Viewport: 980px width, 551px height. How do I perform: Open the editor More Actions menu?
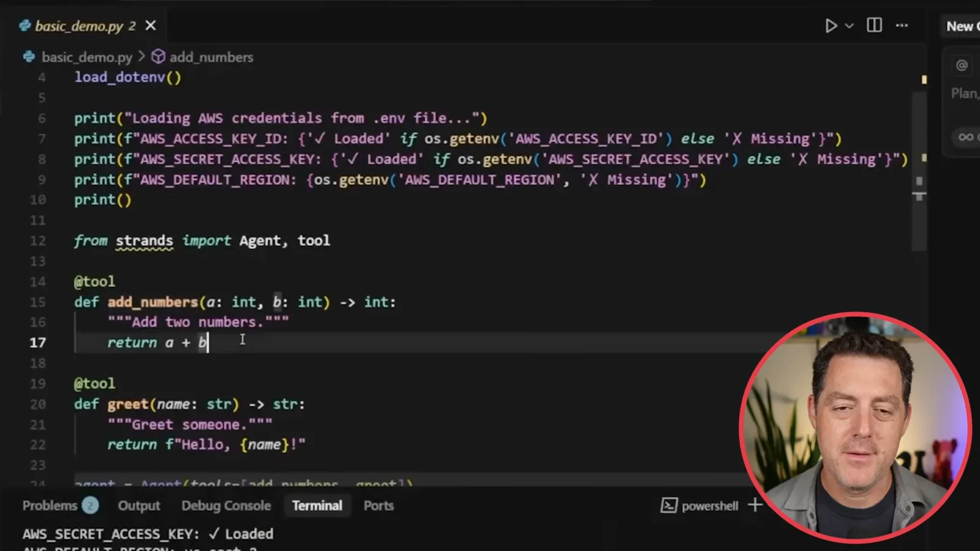click(902, 26)
